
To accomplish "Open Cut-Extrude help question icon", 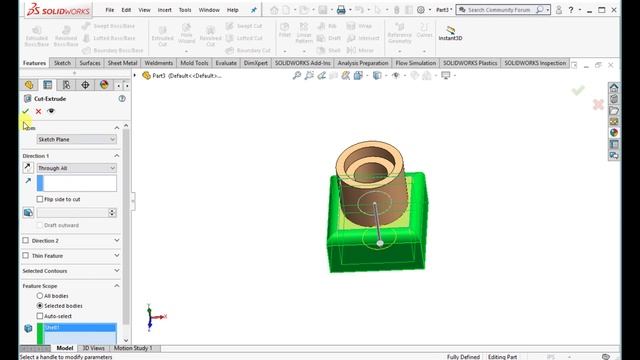I will pyautogui.click(x=122, y=98).
